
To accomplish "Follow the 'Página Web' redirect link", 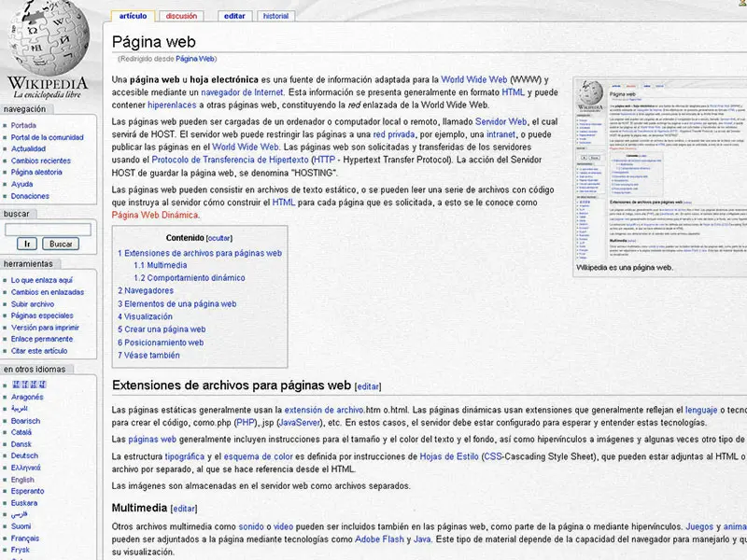I will (x=195, y=59).
